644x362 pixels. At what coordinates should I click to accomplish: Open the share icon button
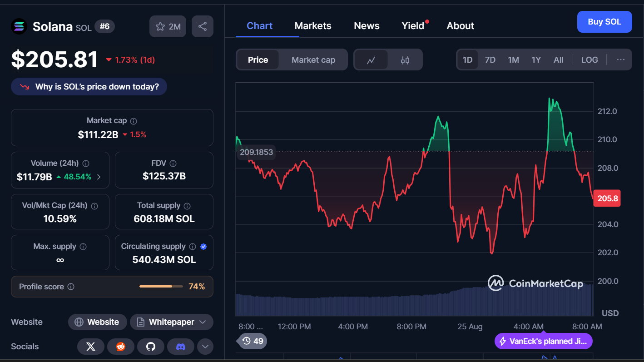coord(203,26)
